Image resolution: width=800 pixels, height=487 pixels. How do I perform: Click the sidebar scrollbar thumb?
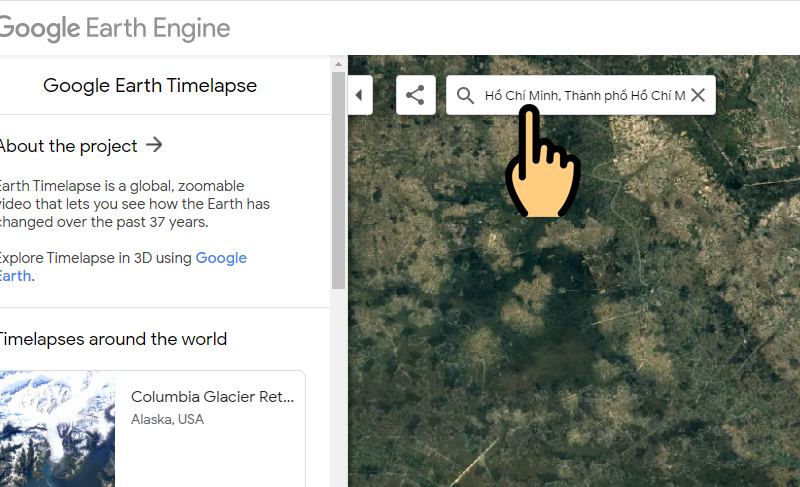(338, 180)
